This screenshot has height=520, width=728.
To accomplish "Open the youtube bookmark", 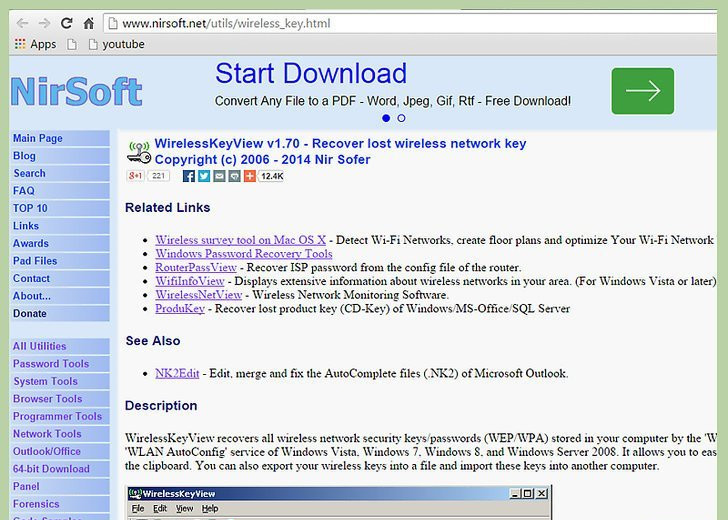I will coord(117,44).
